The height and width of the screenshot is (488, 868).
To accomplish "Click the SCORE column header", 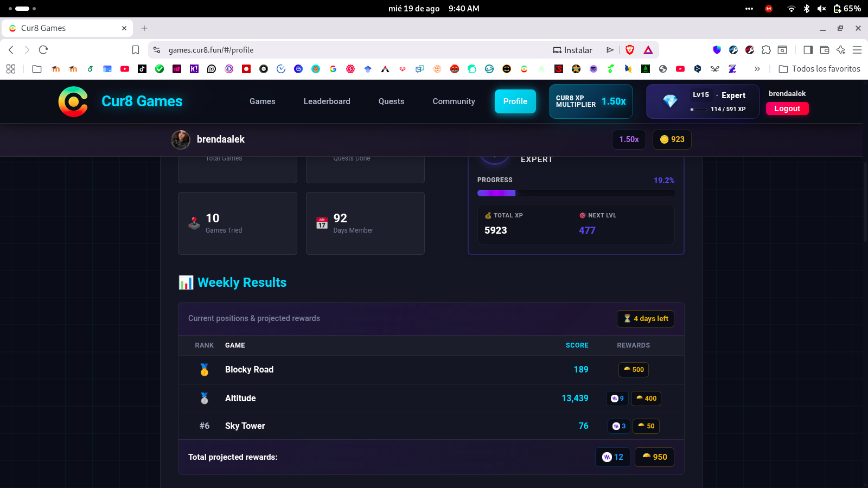I will click(577, 345).
